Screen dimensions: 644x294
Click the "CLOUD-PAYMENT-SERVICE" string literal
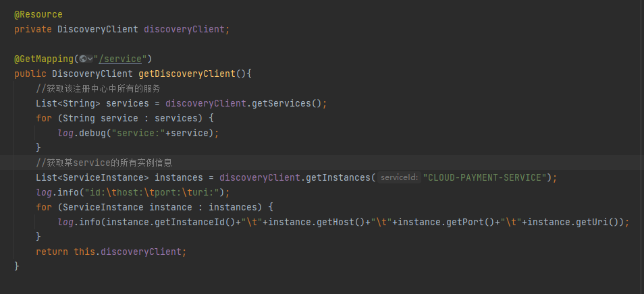pyautogui.click(x=483, y=177)
